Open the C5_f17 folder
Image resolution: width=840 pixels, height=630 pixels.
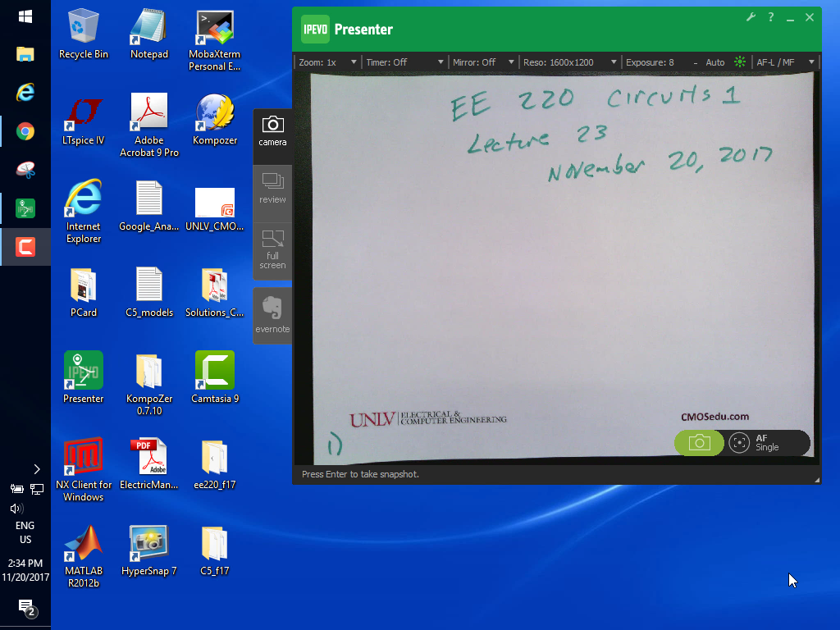214,550
